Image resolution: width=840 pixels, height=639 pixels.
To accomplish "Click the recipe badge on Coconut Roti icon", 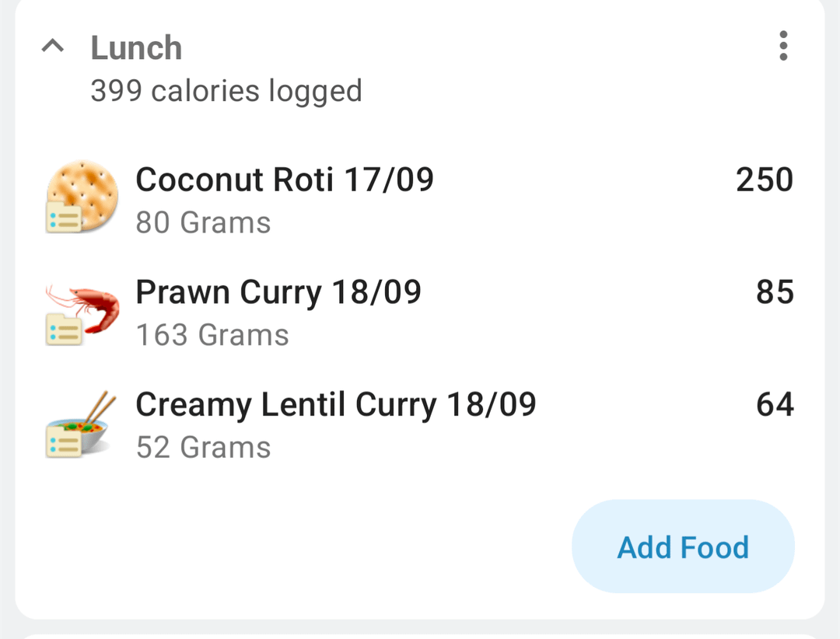I will (64, 218).
